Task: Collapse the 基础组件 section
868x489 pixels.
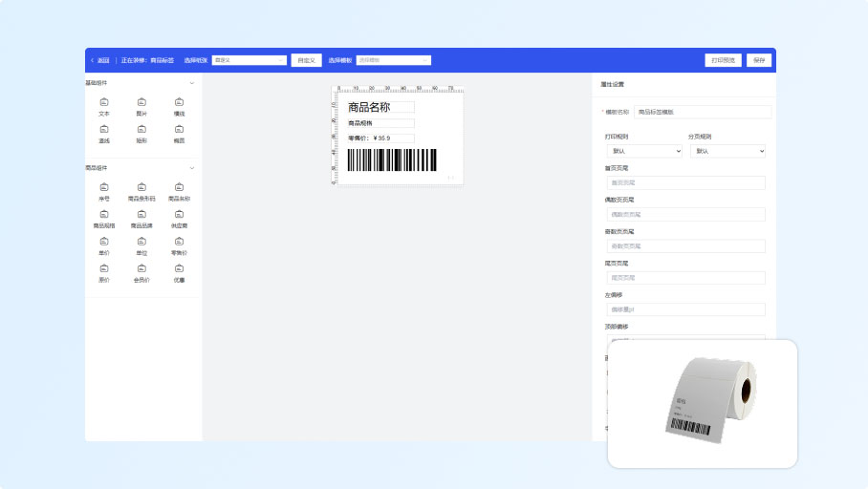Action: coord(192,83)
